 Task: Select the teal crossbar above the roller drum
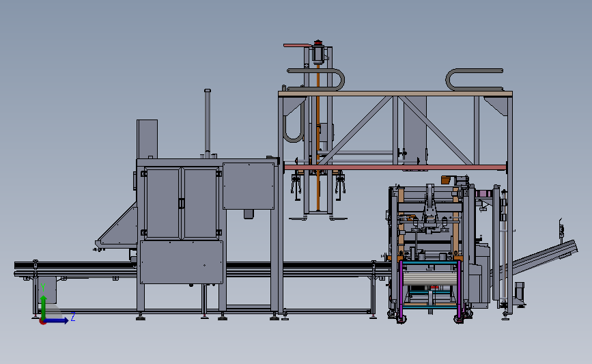430,262
